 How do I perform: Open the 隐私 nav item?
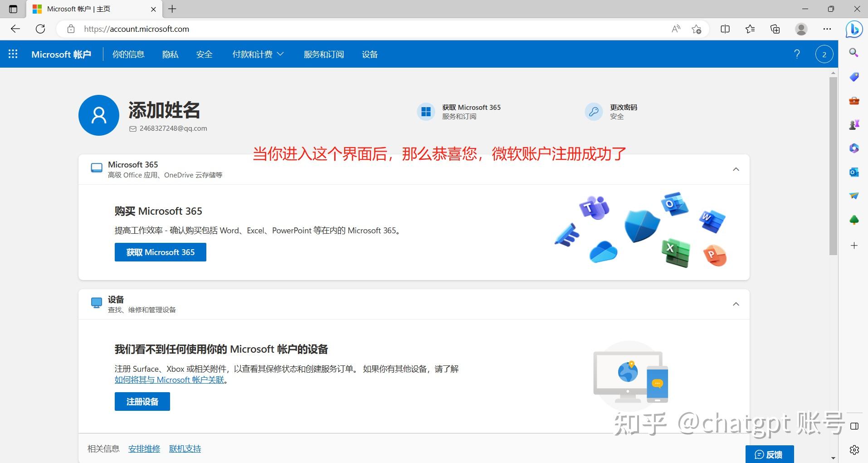point(170,54)
